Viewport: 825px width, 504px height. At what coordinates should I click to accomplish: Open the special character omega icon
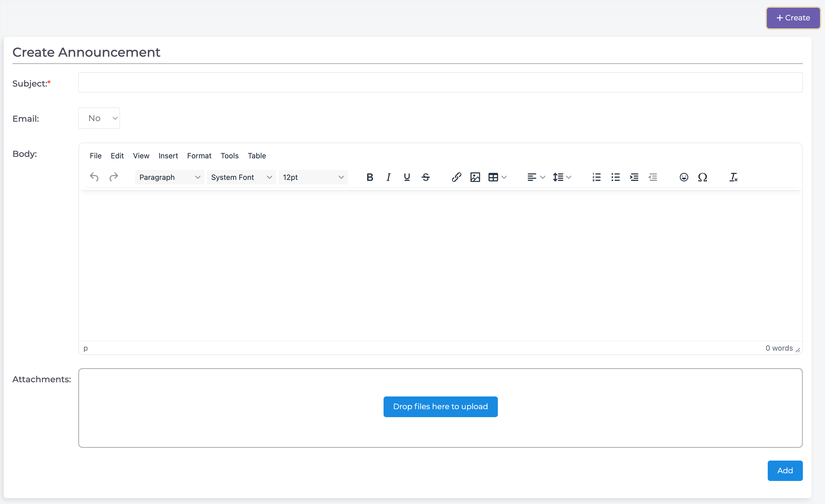pyautogui.click(x=702, y=177)
